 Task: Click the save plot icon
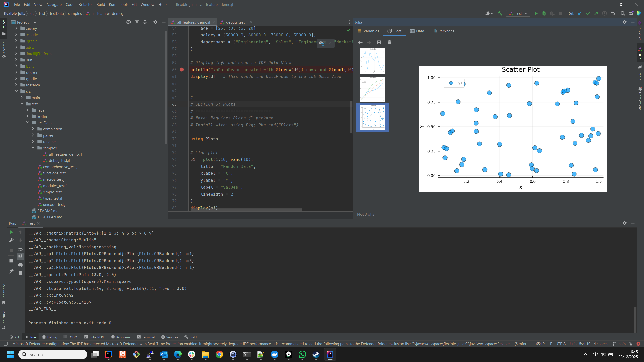(379, 42)
